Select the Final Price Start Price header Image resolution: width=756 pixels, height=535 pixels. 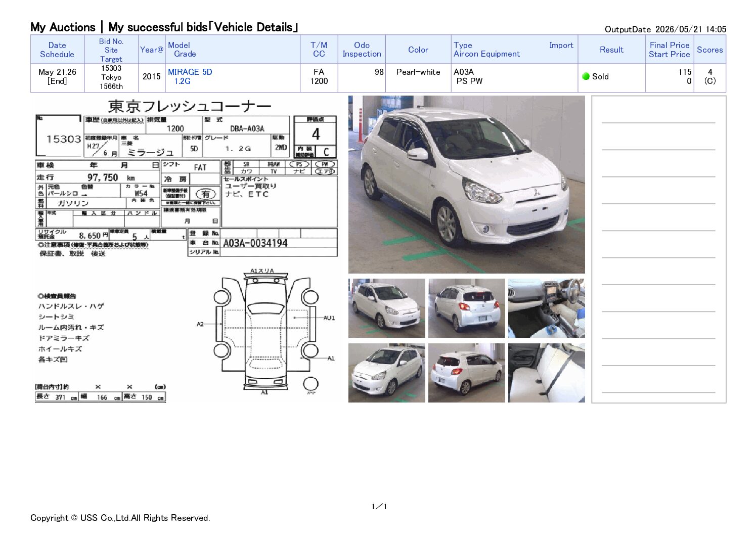pos(670,50)
